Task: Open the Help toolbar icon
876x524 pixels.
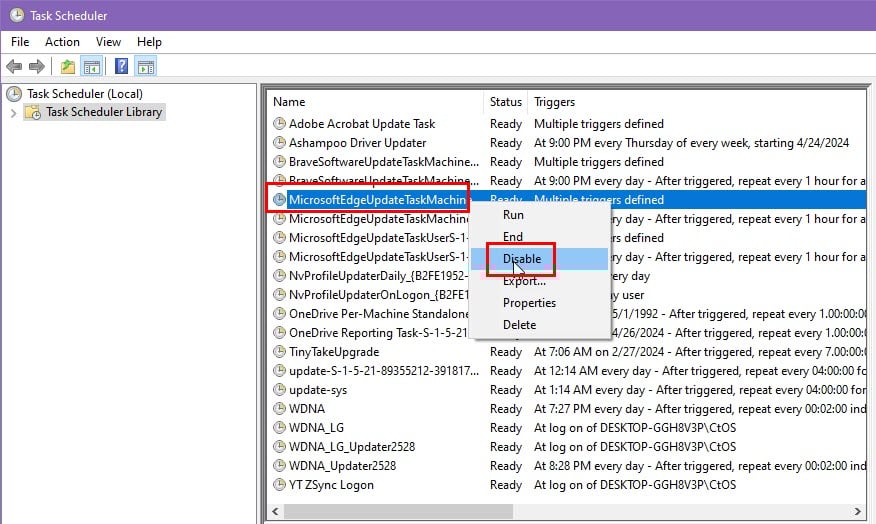Action: 121,67
